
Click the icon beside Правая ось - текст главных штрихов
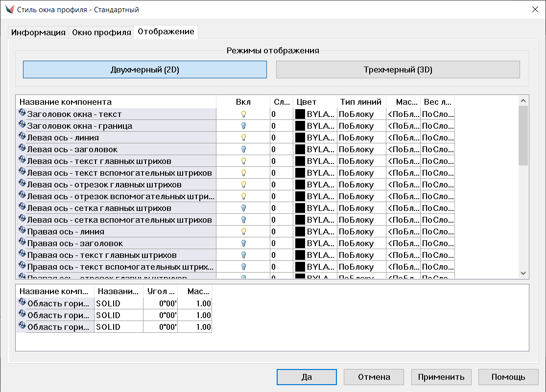[22, 254]
